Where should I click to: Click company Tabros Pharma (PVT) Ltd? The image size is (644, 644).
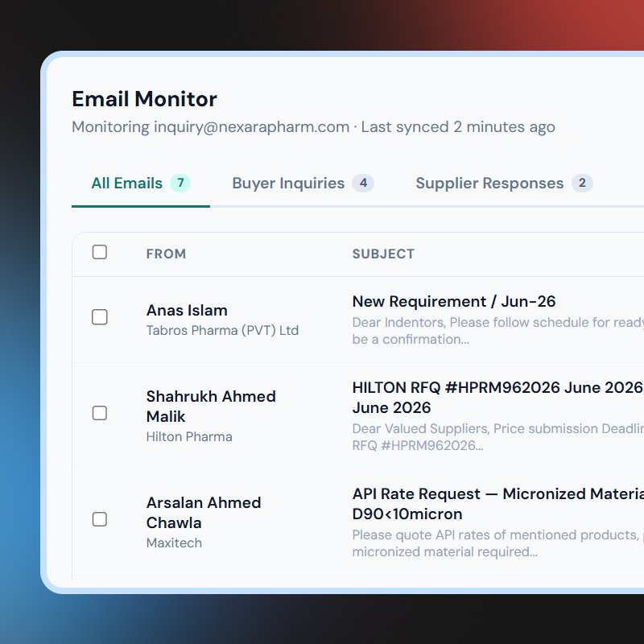coord(223,331)
